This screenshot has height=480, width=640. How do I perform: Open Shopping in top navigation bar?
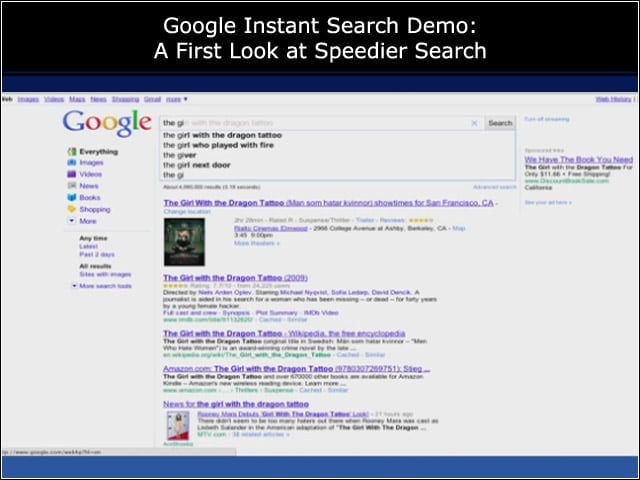[125, 99]
